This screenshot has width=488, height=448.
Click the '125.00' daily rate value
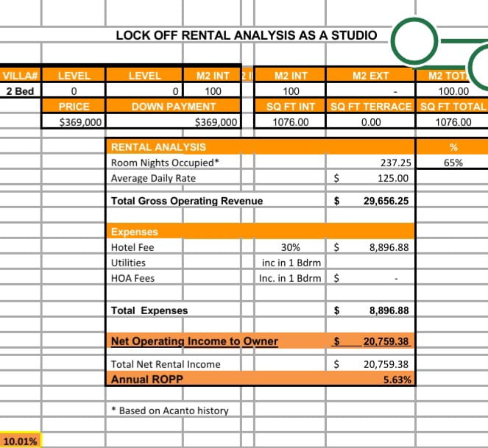(393, 178)
